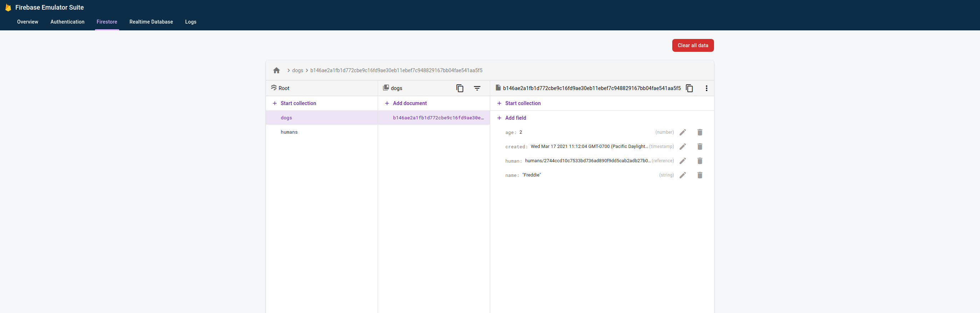Image resolution: width=980 pixels, height=313 pixels.
Task: Click the age value 2
Action: click(521, 132)
